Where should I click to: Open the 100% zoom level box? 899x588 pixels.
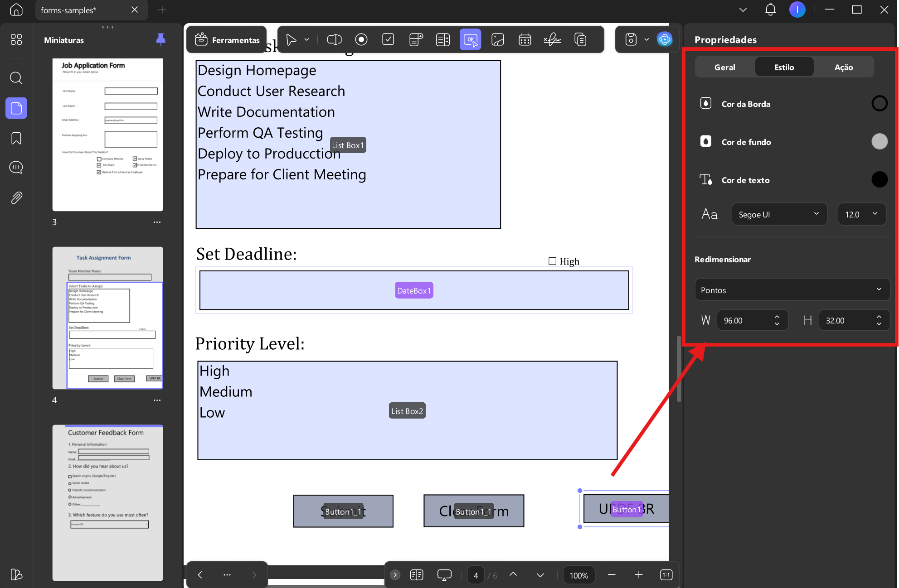(x=579, y=575)
